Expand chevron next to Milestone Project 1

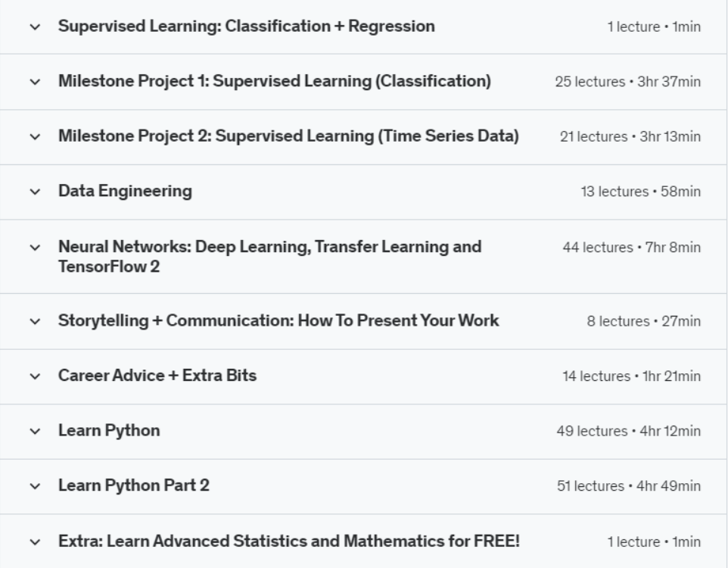pos(33,82)
